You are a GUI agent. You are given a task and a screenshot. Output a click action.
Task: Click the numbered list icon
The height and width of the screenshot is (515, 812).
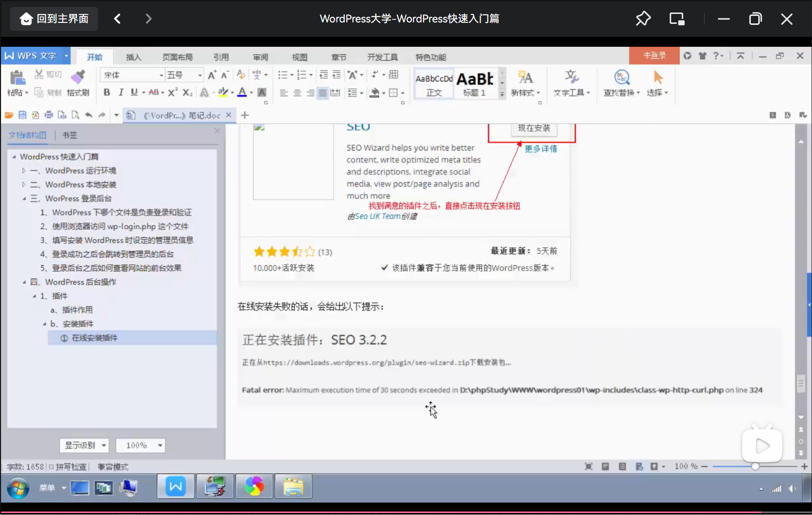point(302,75)
